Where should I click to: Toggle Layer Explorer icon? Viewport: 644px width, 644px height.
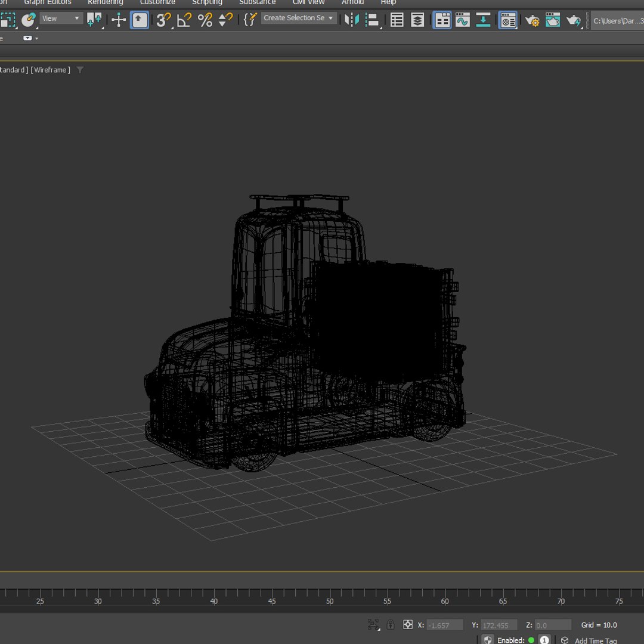(x=417, y=20)
